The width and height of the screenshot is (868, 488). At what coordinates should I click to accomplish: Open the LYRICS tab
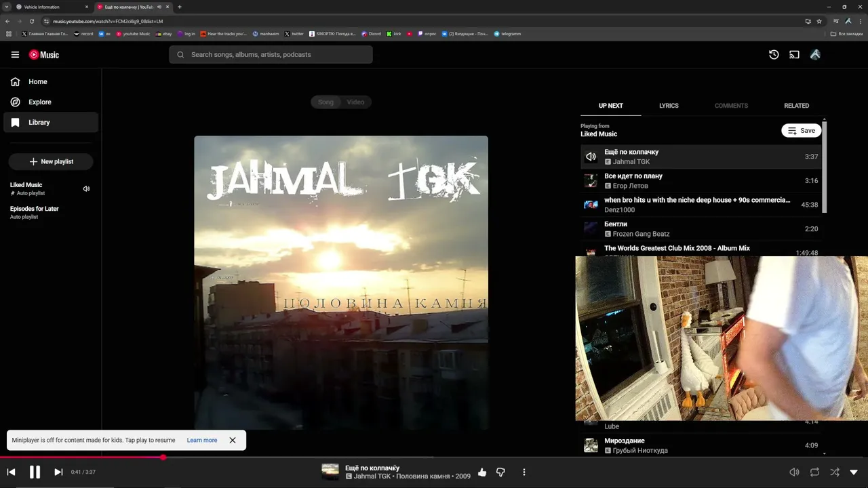point(669,106)
